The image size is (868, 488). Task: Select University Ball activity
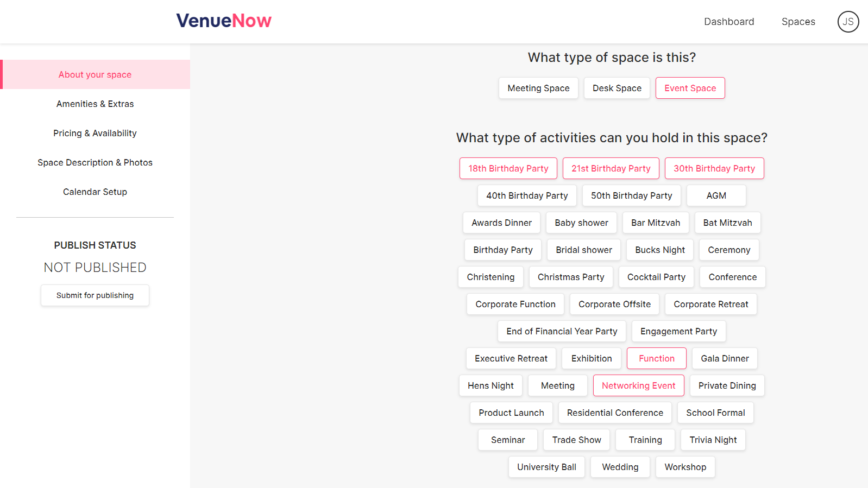tap(546, 467)
